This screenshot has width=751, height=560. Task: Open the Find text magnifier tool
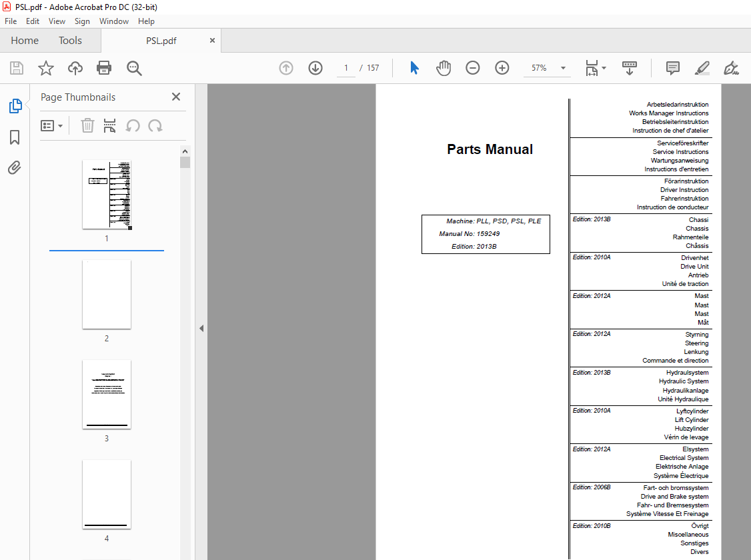point(134,68)
